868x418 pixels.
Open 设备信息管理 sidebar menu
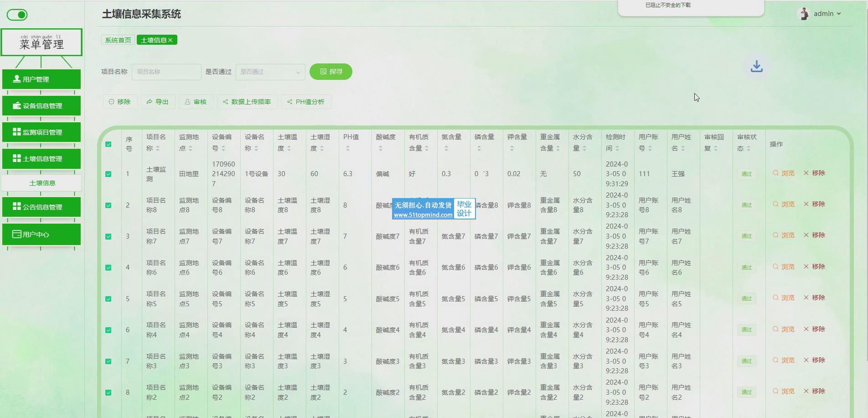click(41, 106)
